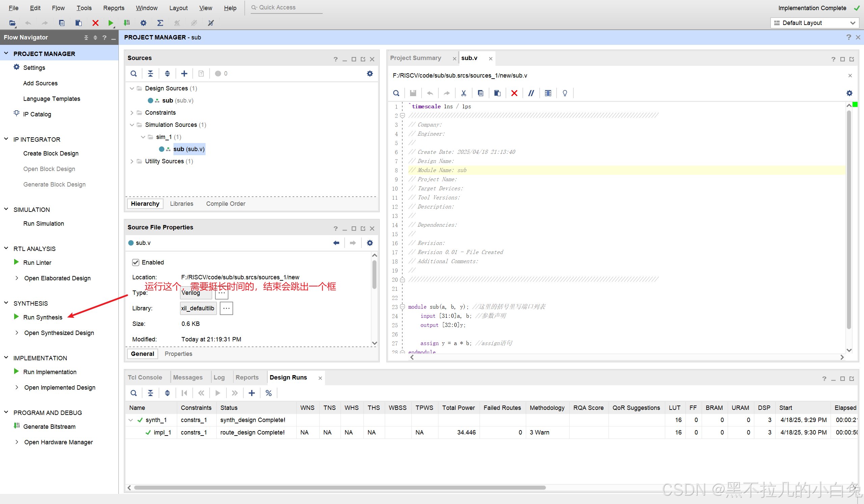The height and width of the screenshot is (504, 864).
Task: Click the percent icon in Design Runs toolbar
Action: coord(268,393)
